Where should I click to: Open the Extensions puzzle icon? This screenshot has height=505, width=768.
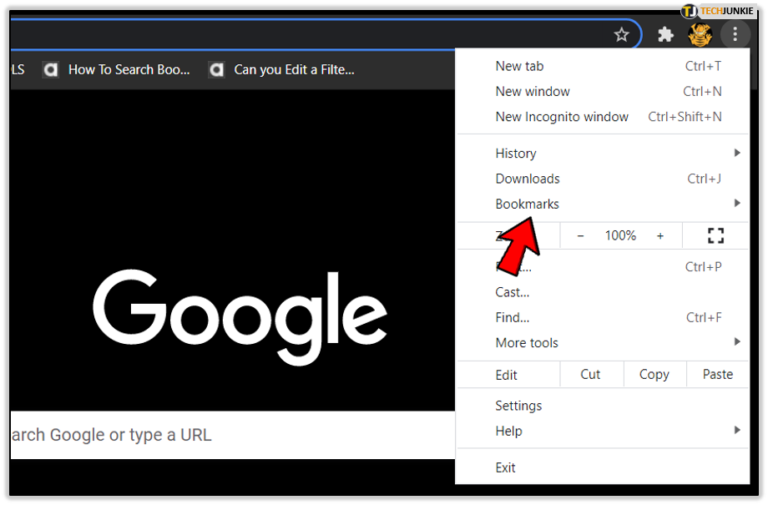coord(665,34)
